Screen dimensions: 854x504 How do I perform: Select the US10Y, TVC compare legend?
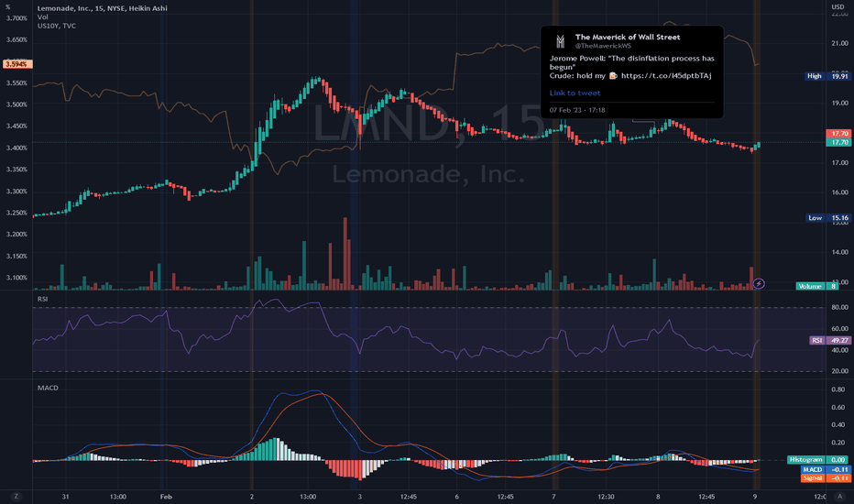coord(57,26)
